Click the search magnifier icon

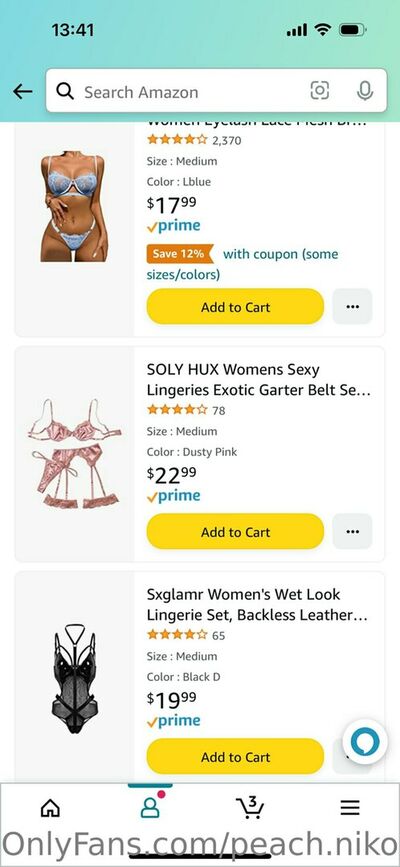[65, 91]
